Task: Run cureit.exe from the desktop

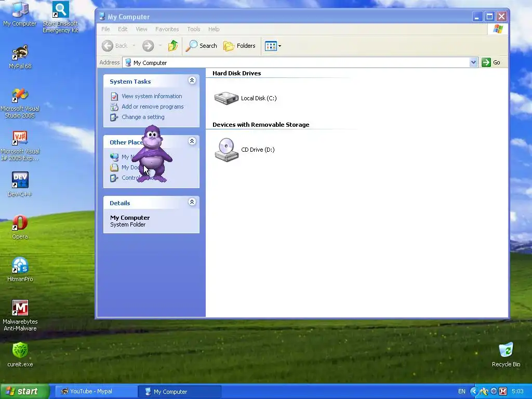Action: click(20, 355)
